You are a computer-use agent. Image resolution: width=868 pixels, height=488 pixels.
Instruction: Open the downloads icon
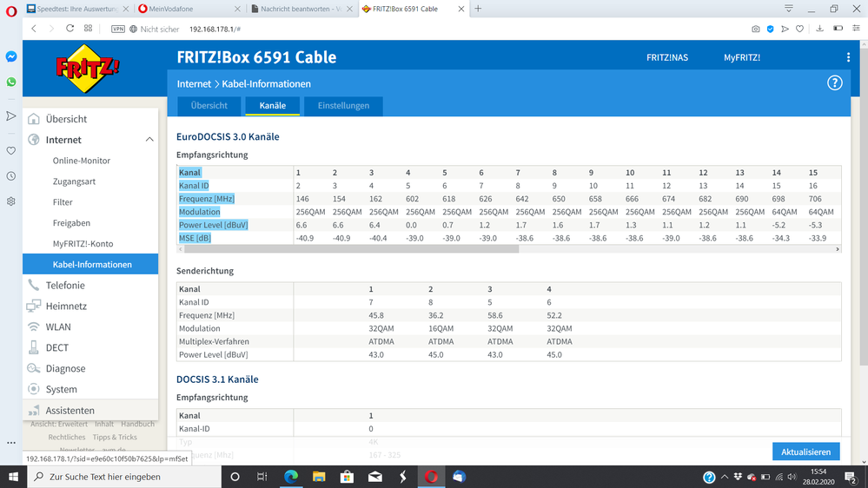820,28
